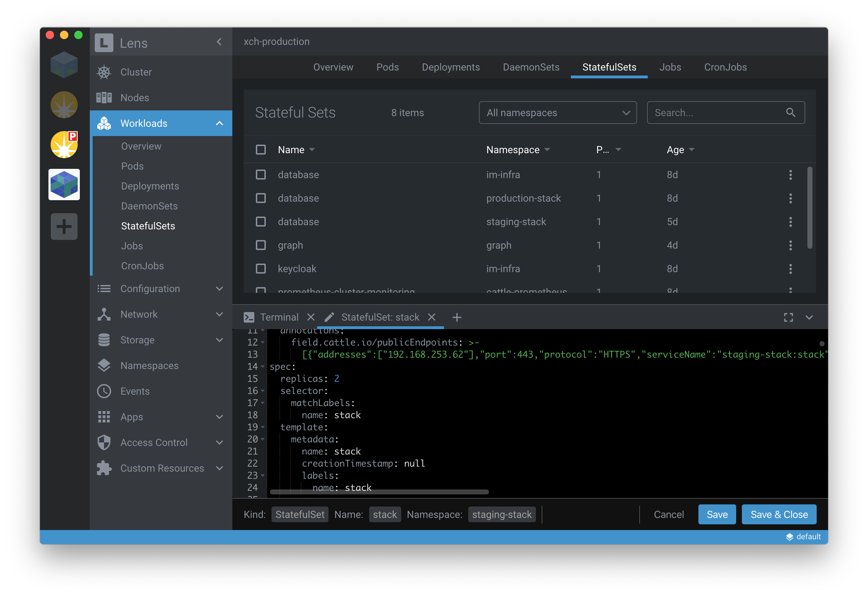Switch to the Jobs top tab

point(670,67)
